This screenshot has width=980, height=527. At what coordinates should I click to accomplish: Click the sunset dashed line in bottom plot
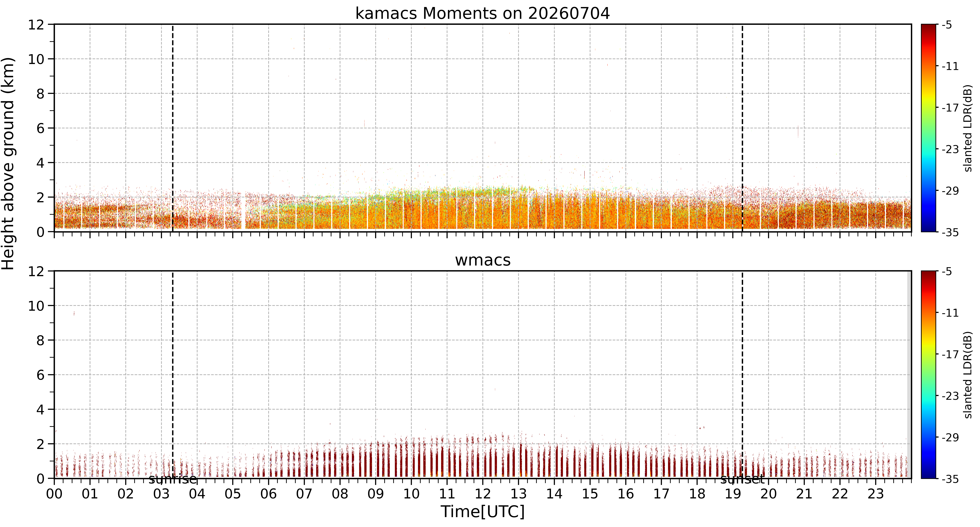[x=742, y=375]
